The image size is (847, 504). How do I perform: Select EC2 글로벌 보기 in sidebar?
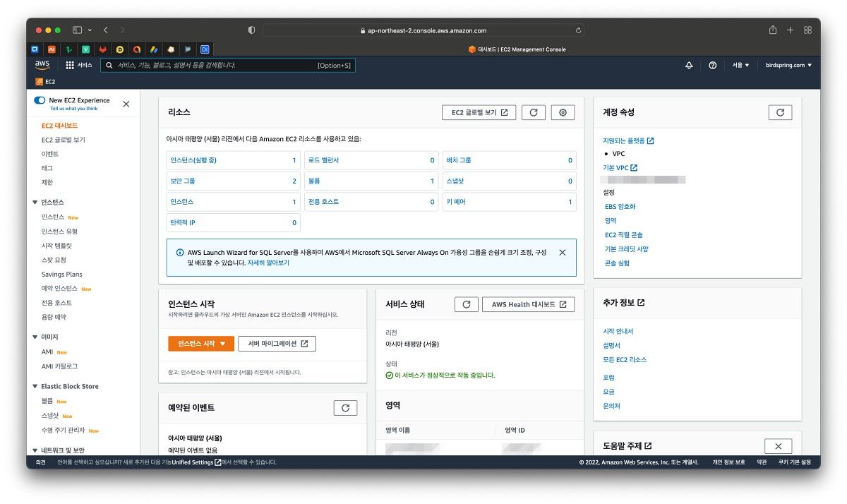63,140
